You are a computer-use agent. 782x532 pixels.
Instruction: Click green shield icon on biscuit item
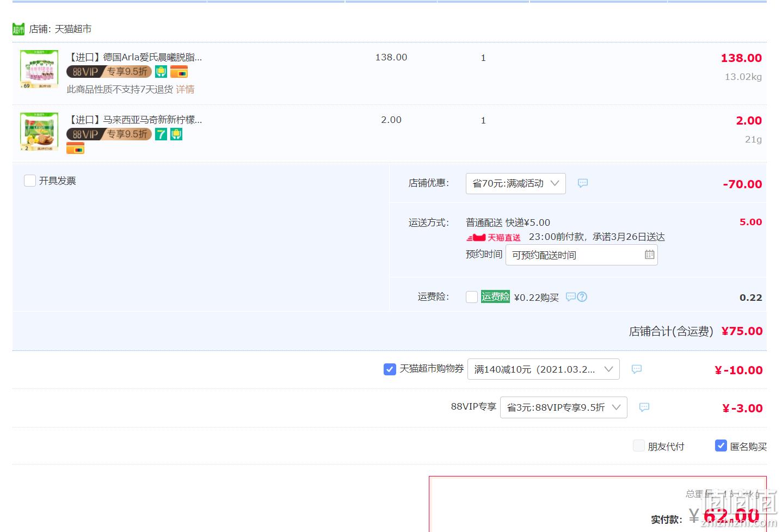tap(176, 134)
